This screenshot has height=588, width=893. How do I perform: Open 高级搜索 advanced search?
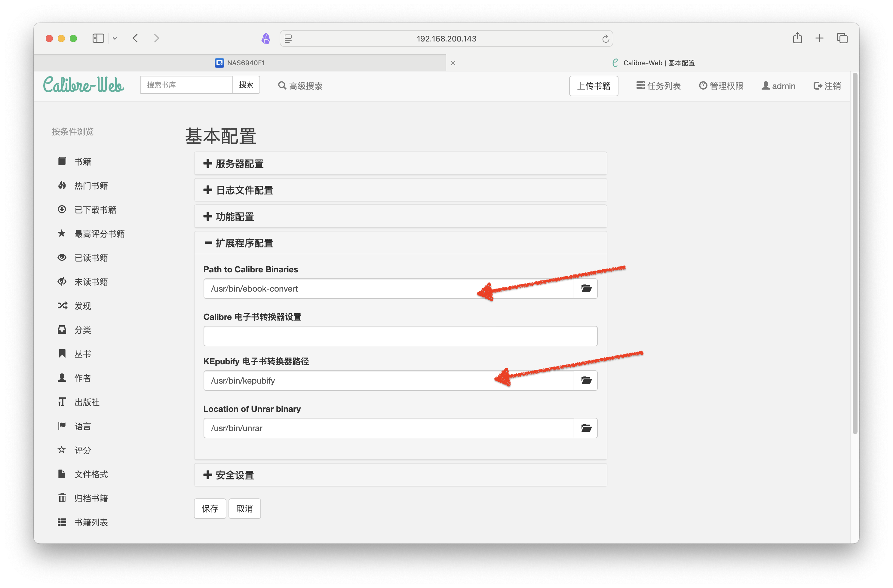300,86
